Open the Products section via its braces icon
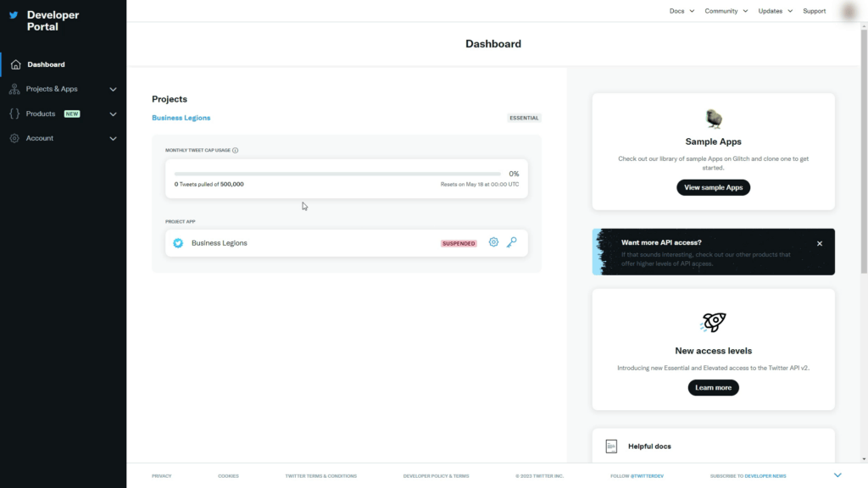 coord(15,113)
